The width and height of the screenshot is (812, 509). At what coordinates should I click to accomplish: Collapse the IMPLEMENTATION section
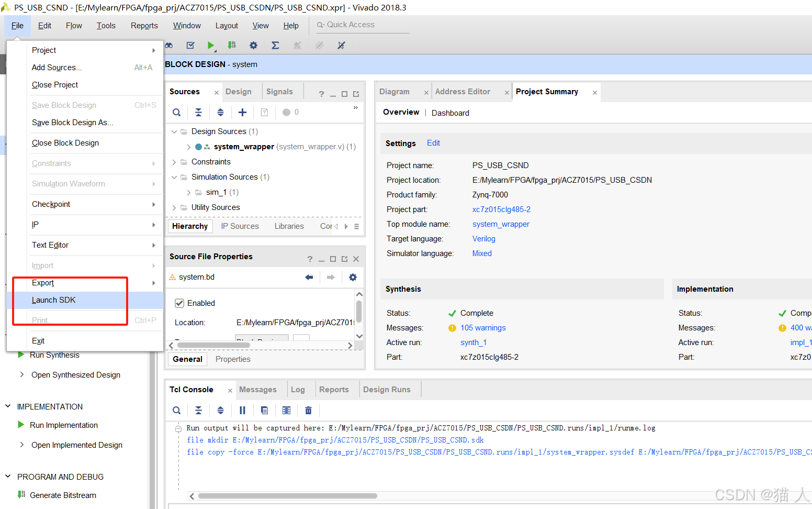pos(8,406)
